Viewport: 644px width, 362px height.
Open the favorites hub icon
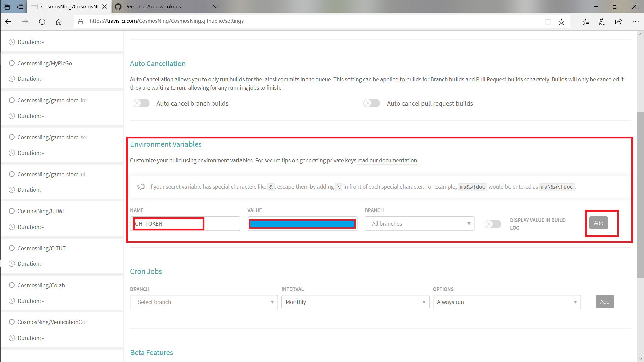pos(585,22)
